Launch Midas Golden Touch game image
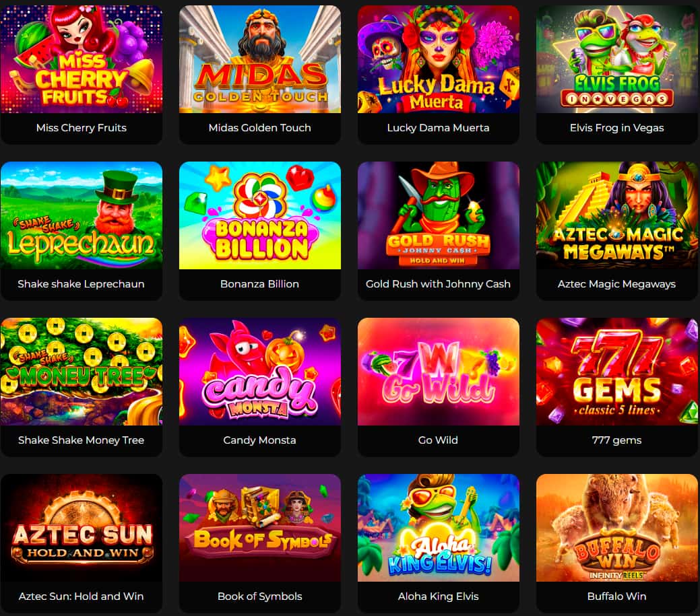The image size is (700, 616). 260,59
